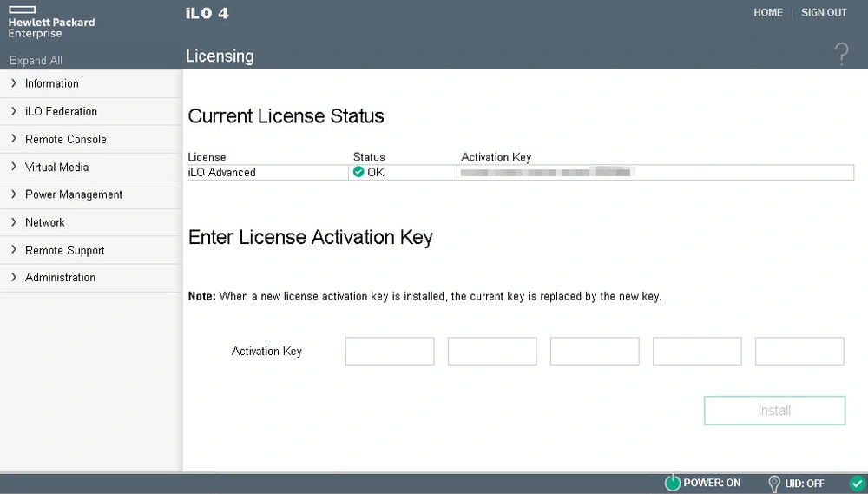868x494 pixels.
Task: Click the help question mark icon
Action: [840, 55]
